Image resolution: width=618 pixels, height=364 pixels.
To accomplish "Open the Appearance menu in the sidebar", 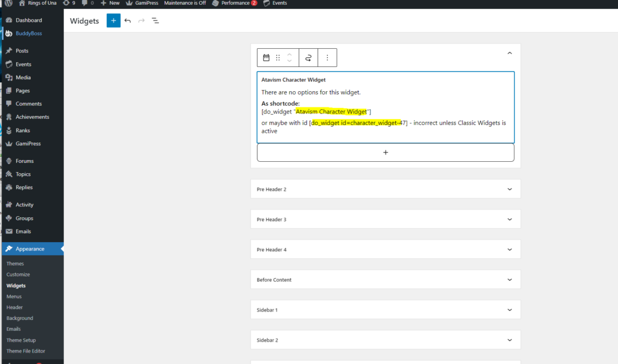I will pos(30,249).
